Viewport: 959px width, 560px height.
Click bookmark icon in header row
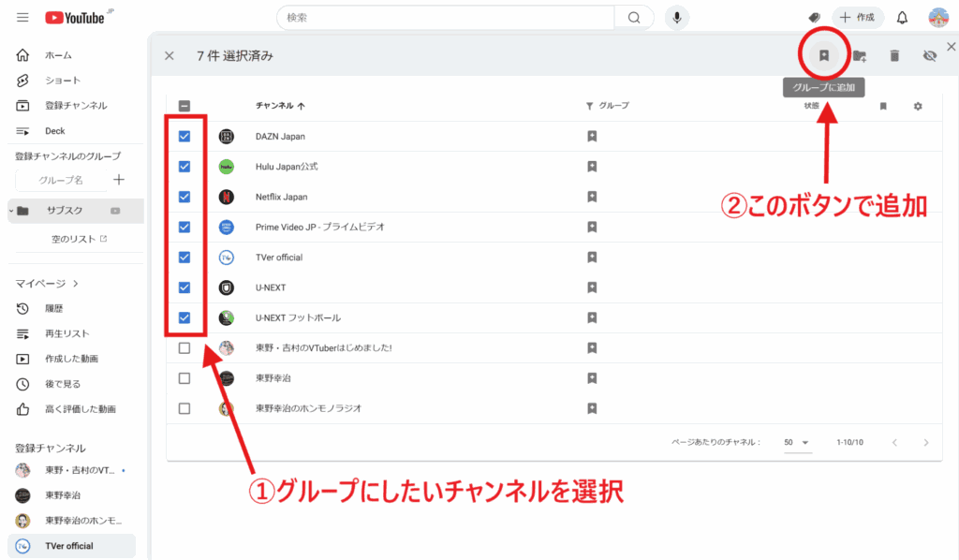tap(882, 106)
